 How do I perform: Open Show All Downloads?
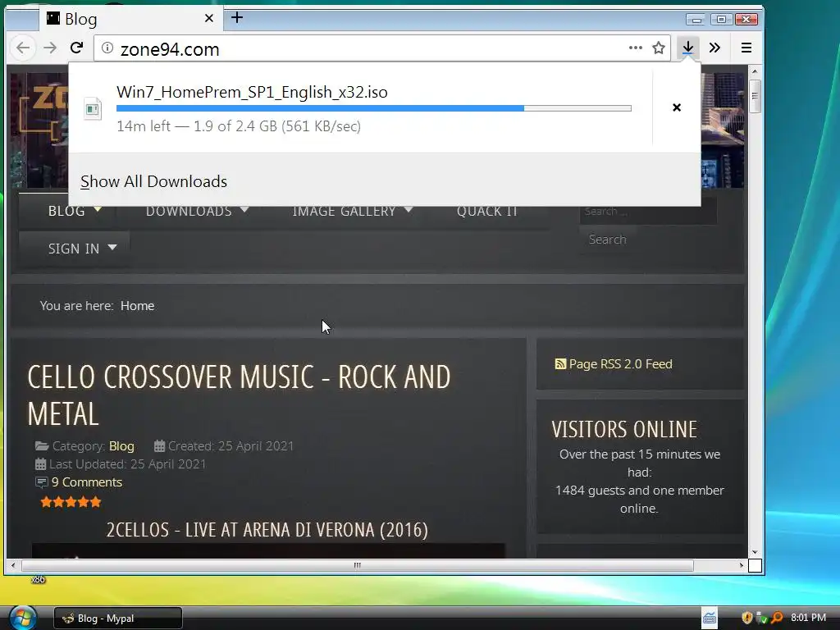click(x=153, y=181)
